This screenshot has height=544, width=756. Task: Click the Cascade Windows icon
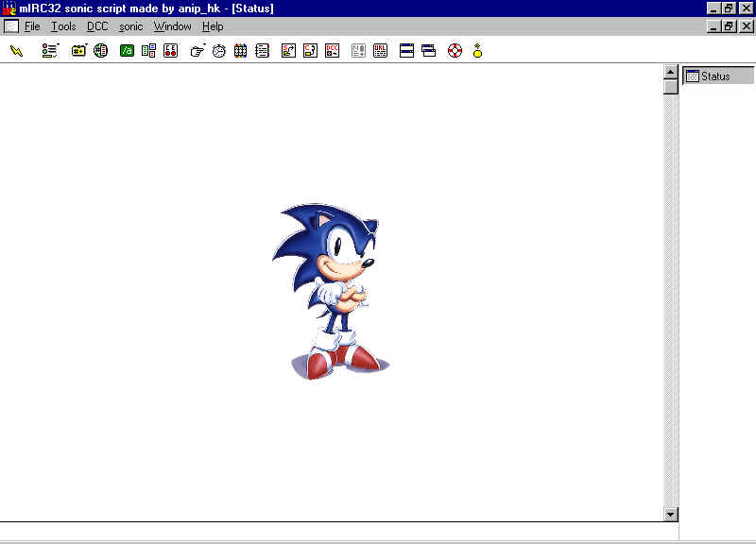(428, 51)
